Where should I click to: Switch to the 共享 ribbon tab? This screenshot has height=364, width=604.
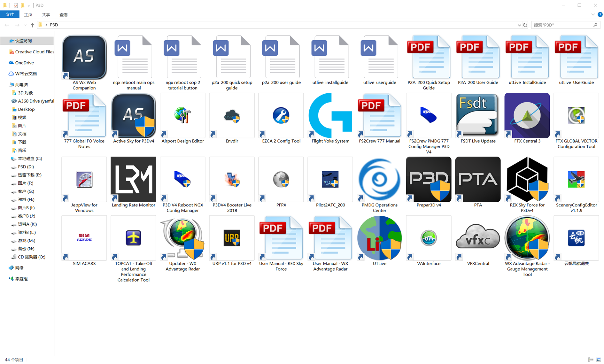pos(46,14)
